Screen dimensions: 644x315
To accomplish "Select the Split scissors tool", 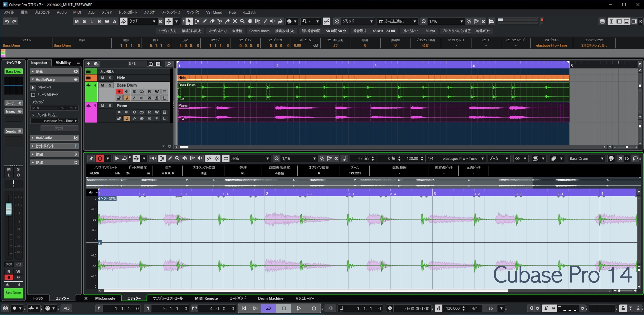I will click(220, 22).
